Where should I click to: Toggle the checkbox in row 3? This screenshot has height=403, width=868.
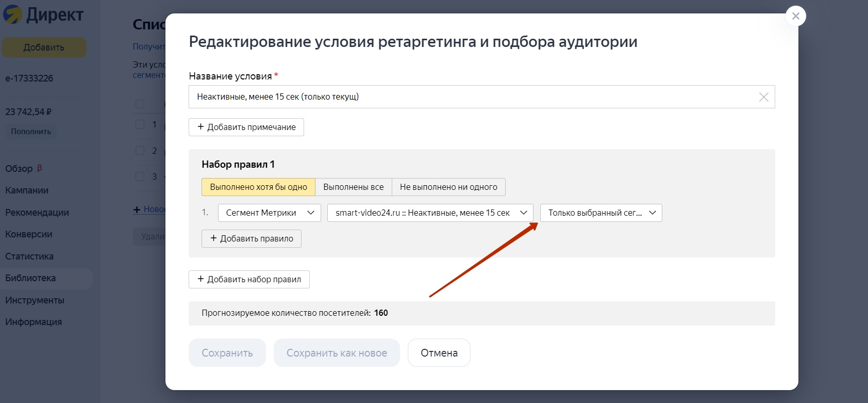click(140, 176)
